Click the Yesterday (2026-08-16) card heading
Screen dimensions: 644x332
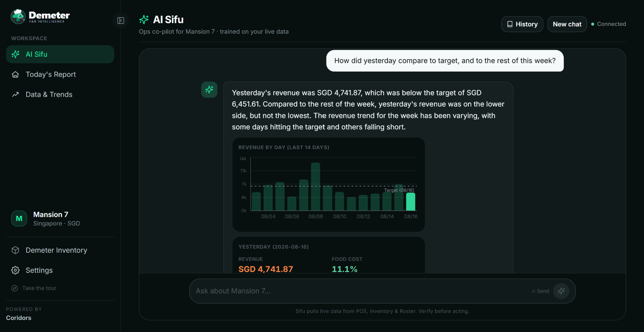(x=274, y=247)
